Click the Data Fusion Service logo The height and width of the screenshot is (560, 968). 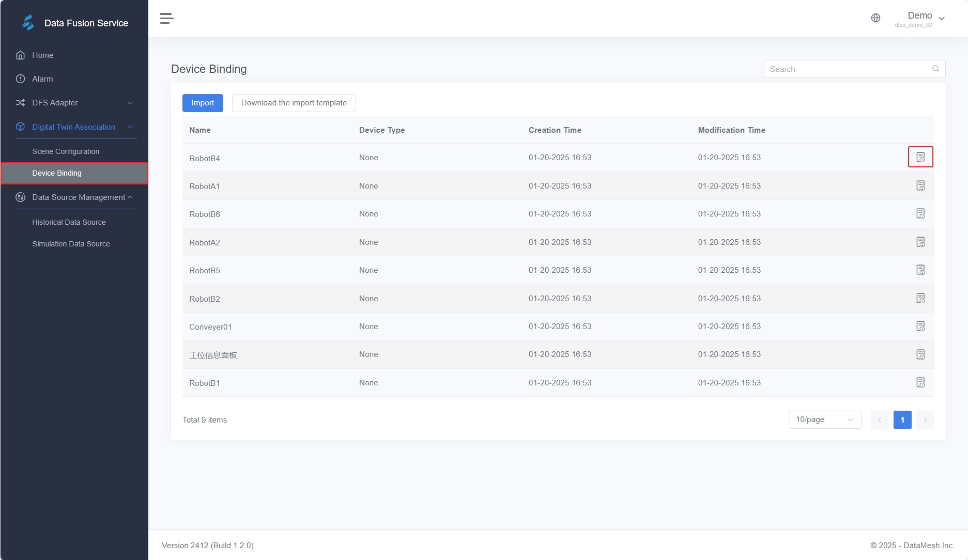28,23
